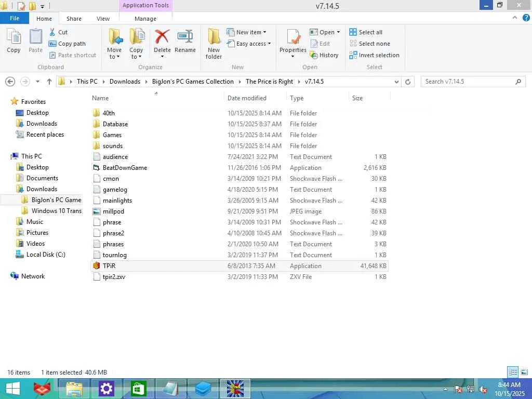Minimize the ribbon with chevron
This screenshot has width=532, height=399.
coord(515,18)
